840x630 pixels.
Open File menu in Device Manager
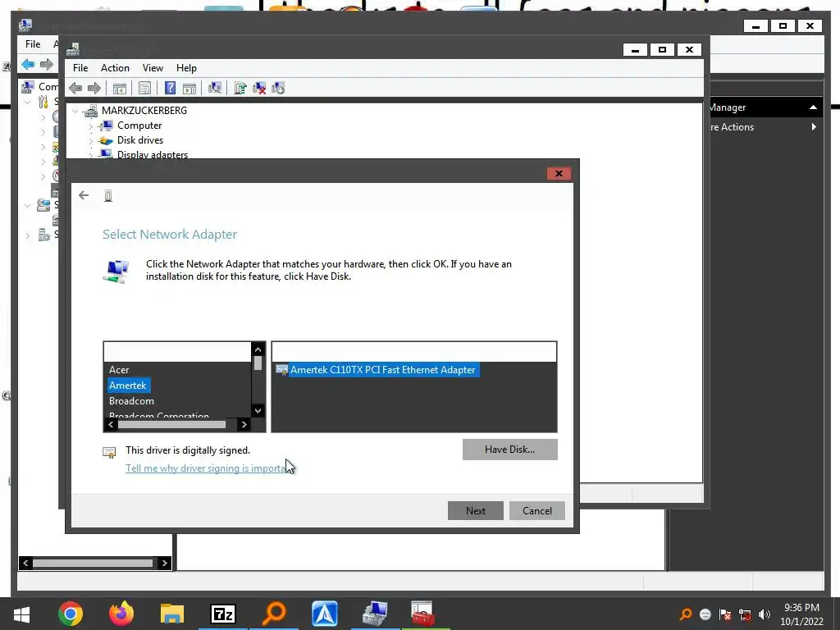80,68
